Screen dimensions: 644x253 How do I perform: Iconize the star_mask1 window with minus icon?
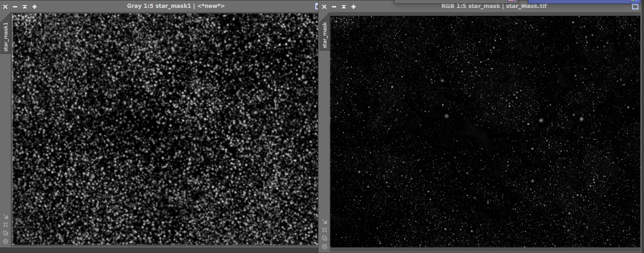15,7
